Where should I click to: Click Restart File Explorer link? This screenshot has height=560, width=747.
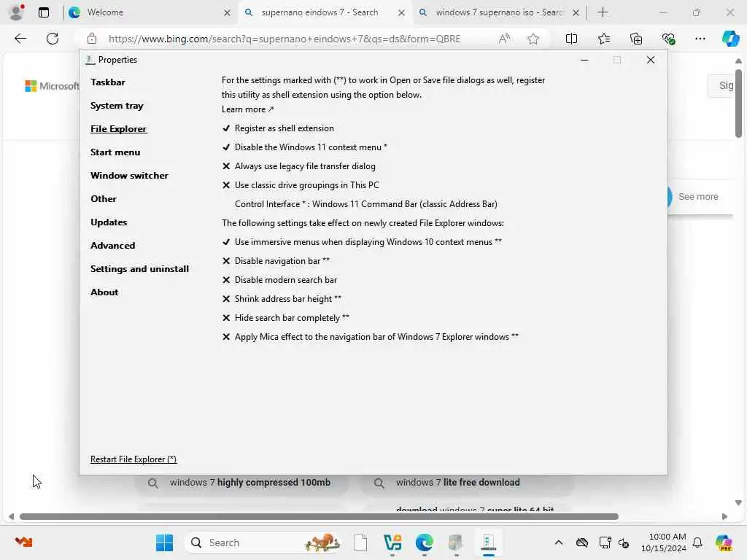click(x=133, y=459)
